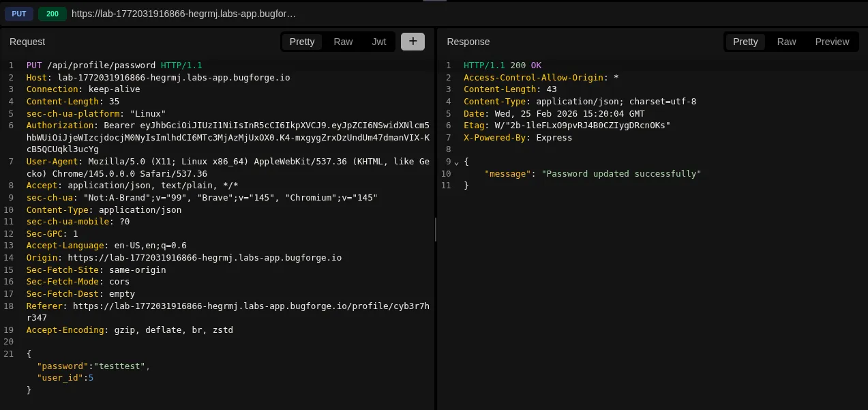Open the Jwt tab in Request panel
The width and height of the screenshot is (868, 410).
point(379,42)
